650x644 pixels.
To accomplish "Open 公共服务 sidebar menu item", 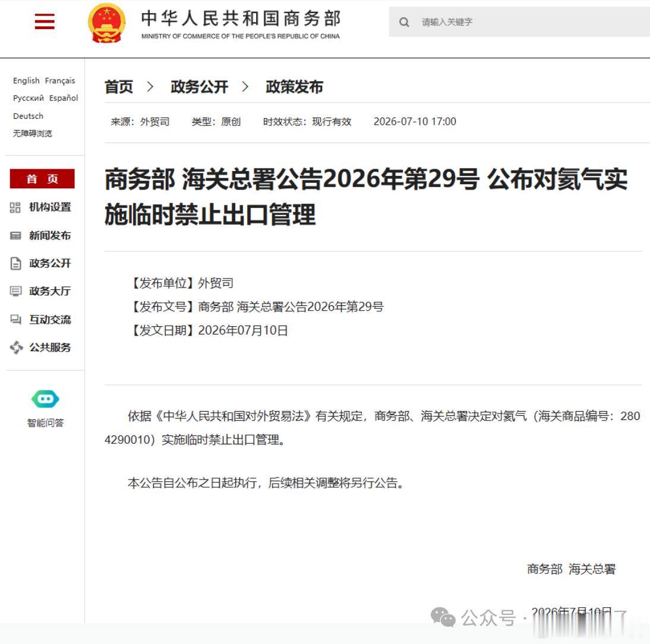I will coord(50,348).
